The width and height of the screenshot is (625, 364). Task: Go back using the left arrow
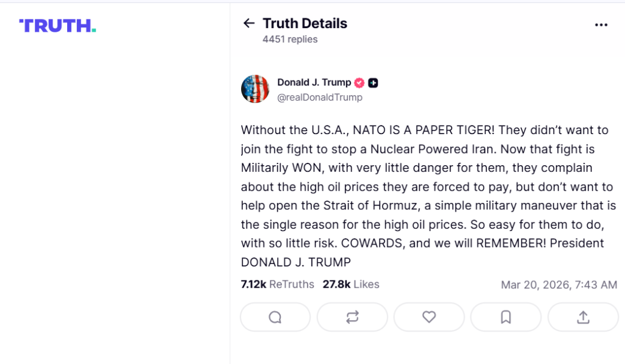[248, 23]
